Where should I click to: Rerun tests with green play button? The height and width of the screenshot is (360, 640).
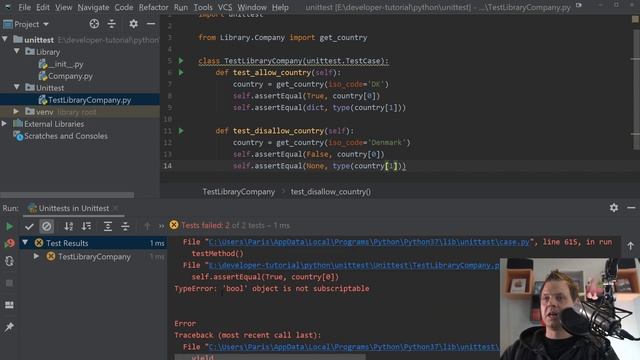tap(9, 226)
